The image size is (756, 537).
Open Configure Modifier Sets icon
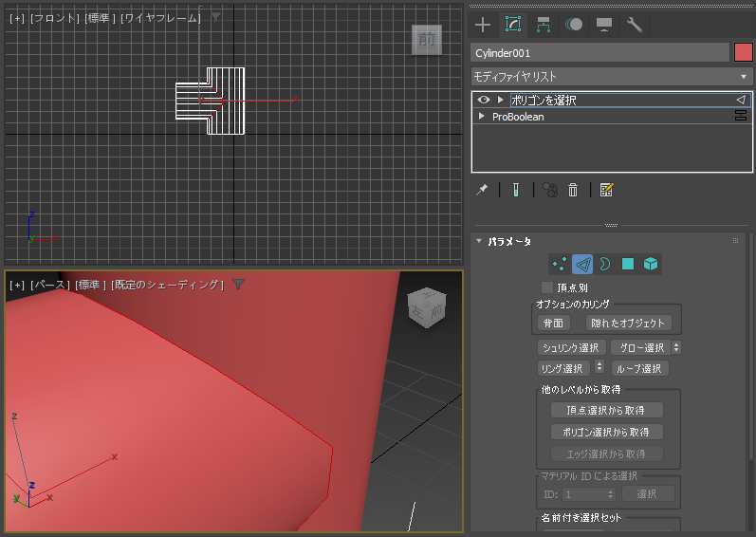606,190
